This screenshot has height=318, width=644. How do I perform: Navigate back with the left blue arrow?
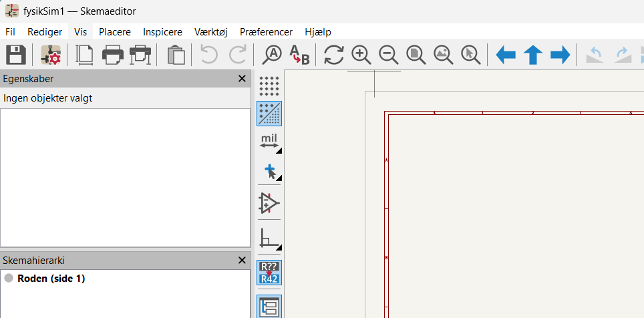[x=506, y=55]
